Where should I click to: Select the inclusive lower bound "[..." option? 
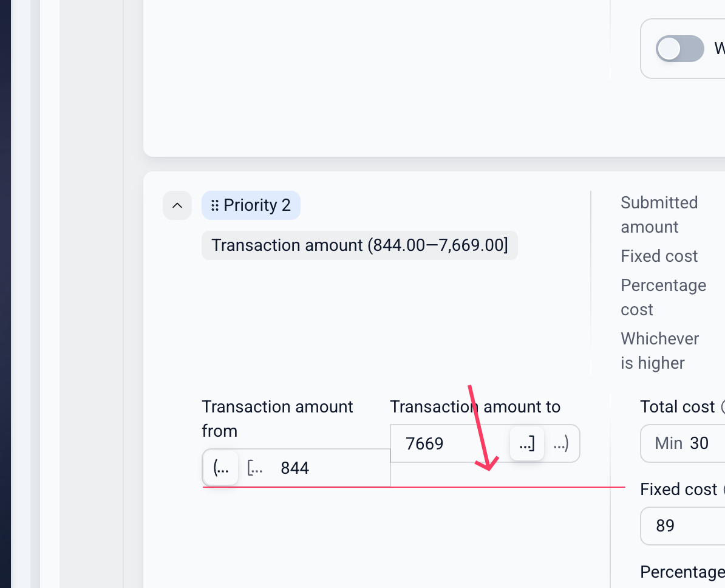point(255,468)
